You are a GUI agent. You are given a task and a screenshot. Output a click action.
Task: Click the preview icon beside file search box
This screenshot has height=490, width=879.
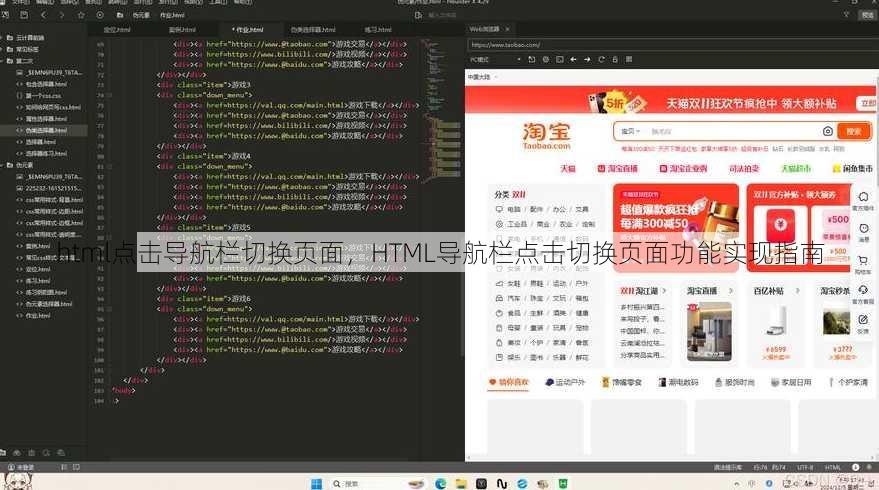tap(418, 15)
